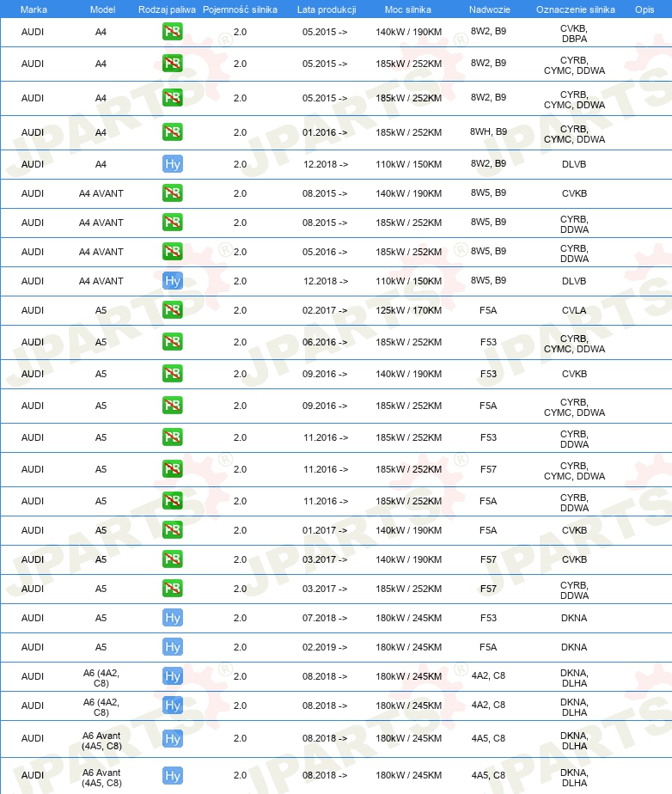
Task: Click hybrid Hy icon in A5 07.2018 row
Action: click(x=172, y=618)
